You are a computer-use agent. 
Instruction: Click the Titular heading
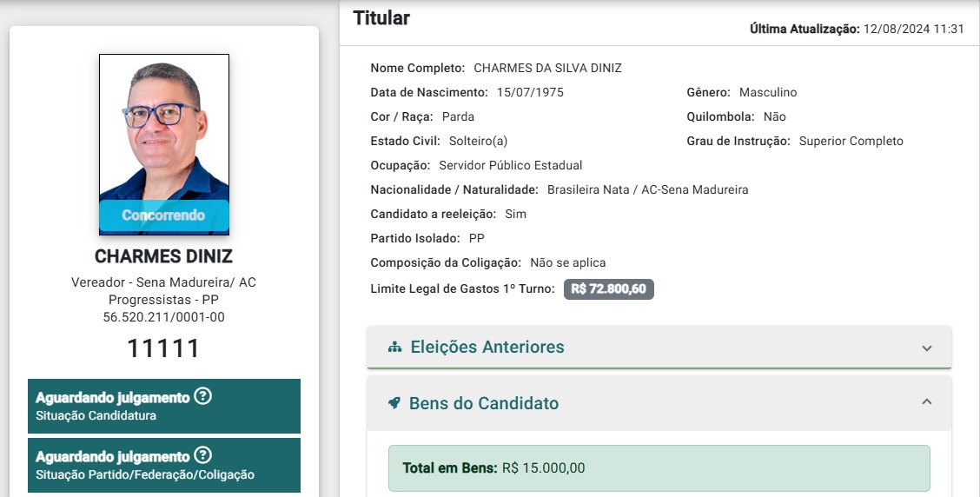(381, 18)
